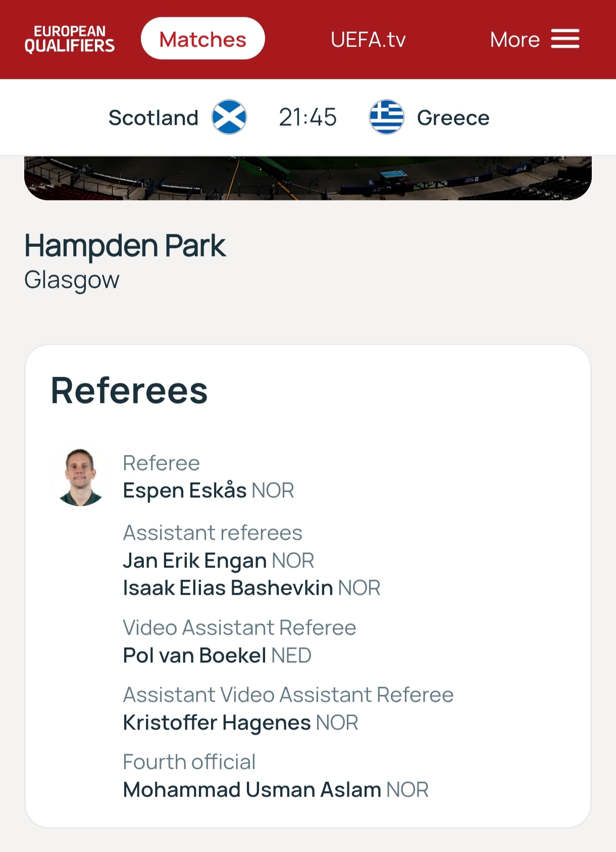Click VAR official Pol van Boekel
This screenshot has height=852, width=616.
point(194,656)
